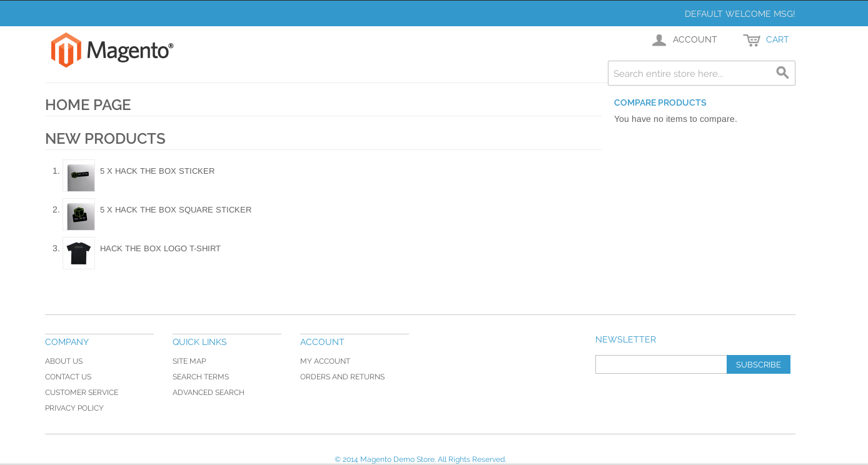Open the Contact Us footer link

pos(68,377)
